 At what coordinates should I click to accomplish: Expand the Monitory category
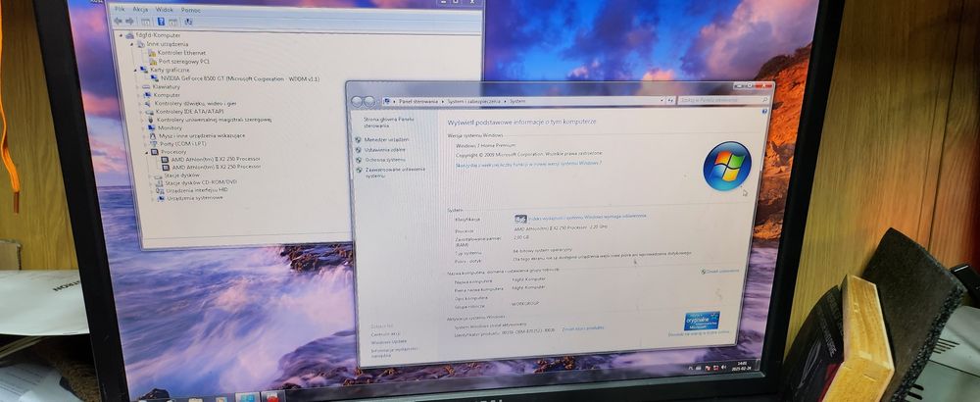point(144,127)
